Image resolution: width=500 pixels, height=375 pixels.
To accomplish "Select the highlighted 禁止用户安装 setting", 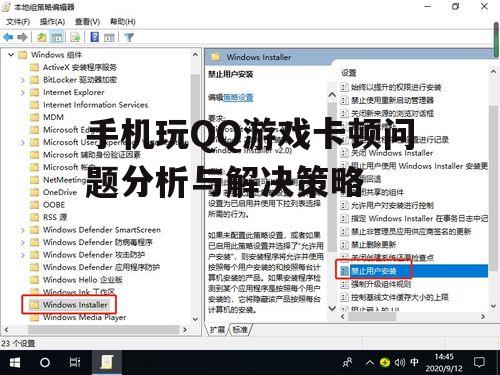I will [414, 271].
